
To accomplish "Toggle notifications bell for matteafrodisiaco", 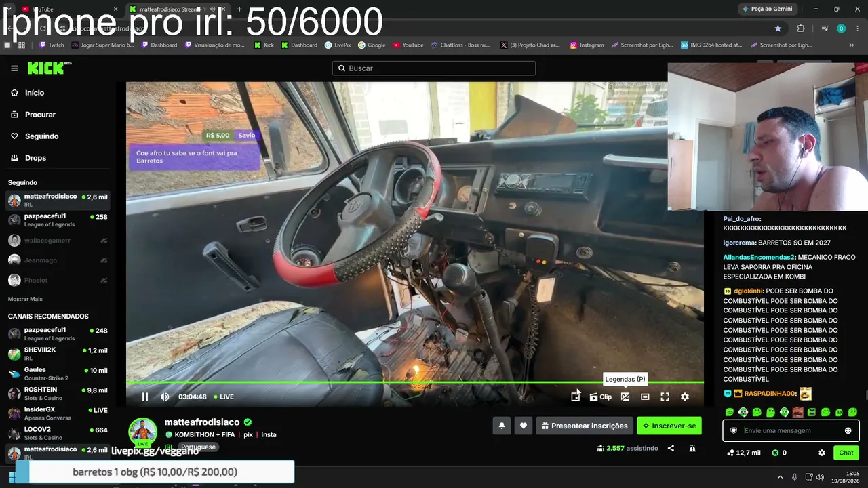I will (502, 426).
